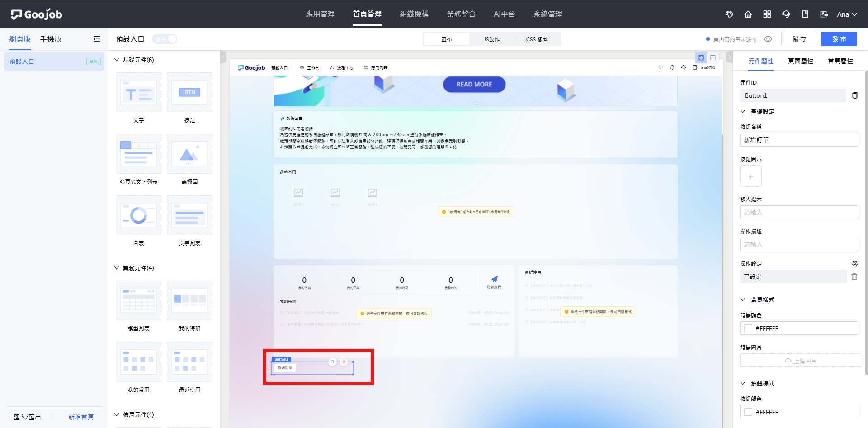Viewport: 868px width, 428px height.
Task: Switch to the 手機版 tab
Action: (x=51, y=39)
